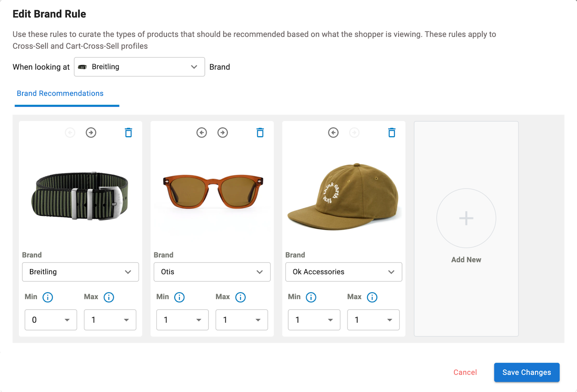
Task: Open the Max dropdown on Ok Accessories card
Action: (373, 320)
